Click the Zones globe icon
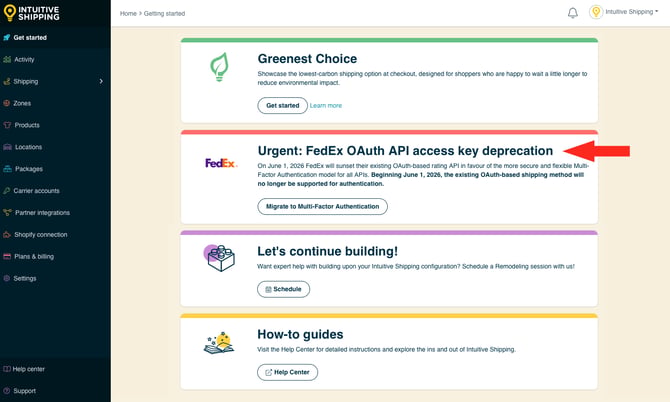Viewport: 670px width, 402px height. coord(6,103)
